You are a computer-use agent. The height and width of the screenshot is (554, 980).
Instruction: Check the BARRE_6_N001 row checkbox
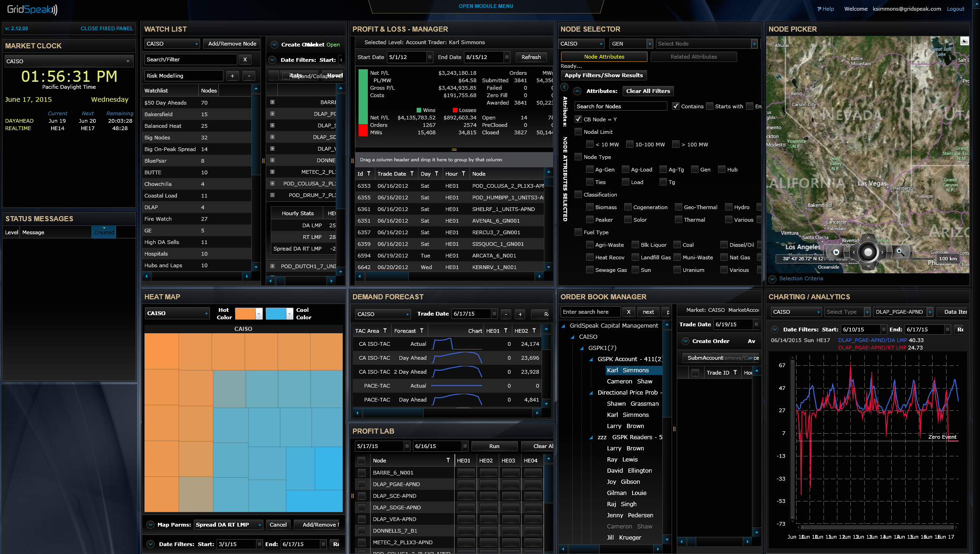pyautogui.click(x=362, y=473)
